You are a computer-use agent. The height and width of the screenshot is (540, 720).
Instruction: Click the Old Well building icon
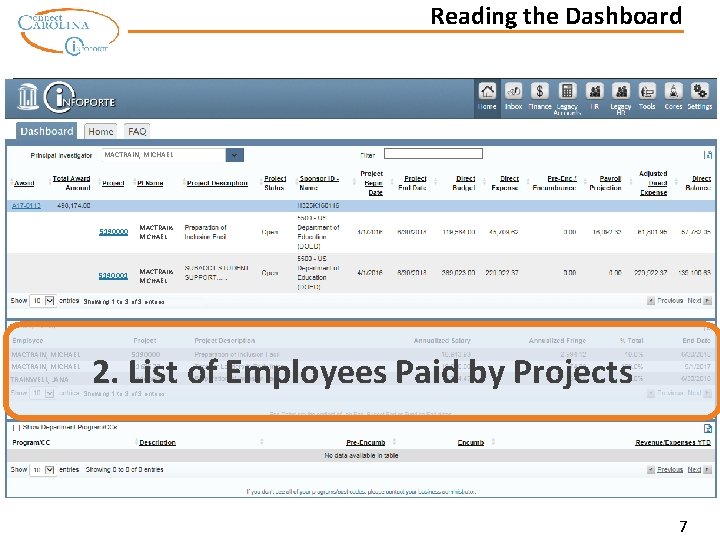click(28, 96)
